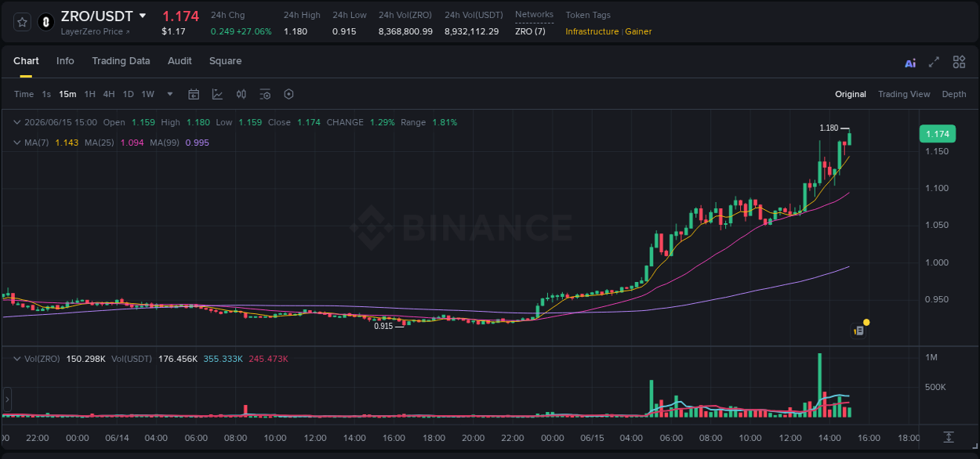Click the Networks ZRO (7) label
This screenshot has height=459, width=980.
pyautogui.click(x=530, y=31)
